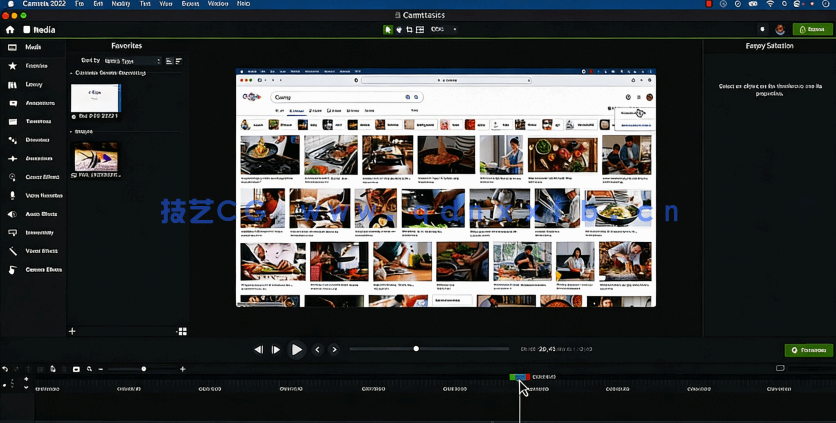Select the Crop tool above canvas
Screen dimensions: 836x423
409,30
